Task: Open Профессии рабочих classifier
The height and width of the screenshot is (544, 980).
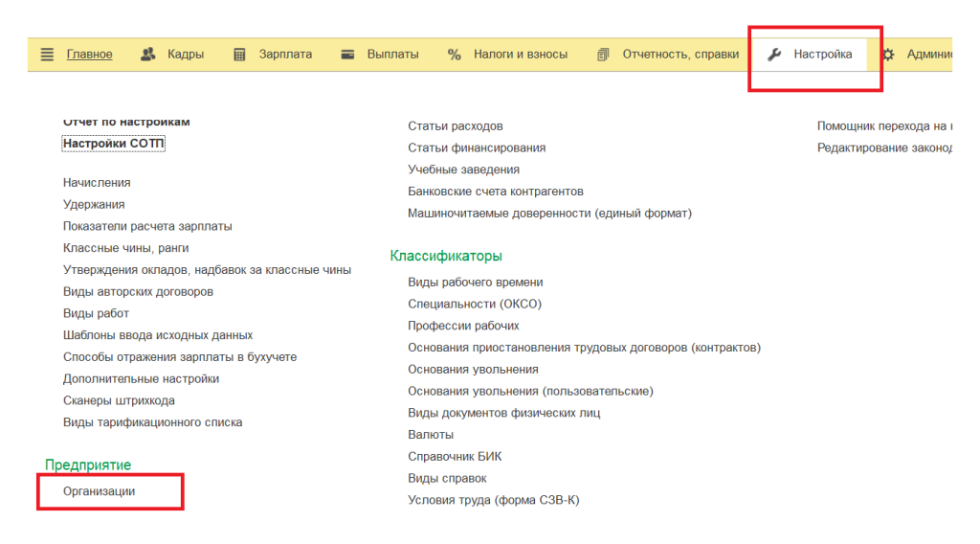Action: [463, 326]
